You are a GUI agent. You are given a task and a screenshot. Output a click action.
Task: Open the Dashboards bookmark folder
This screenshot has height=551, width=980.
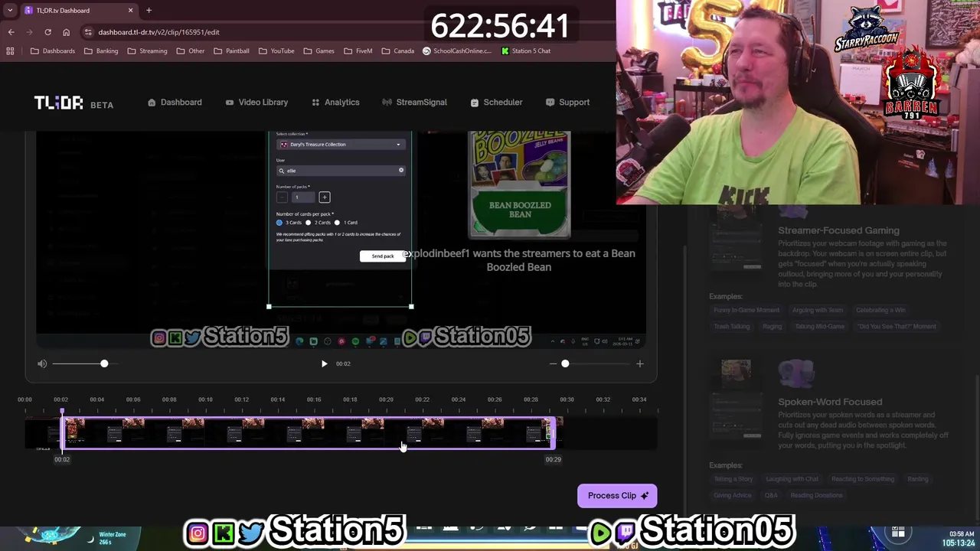53,51
